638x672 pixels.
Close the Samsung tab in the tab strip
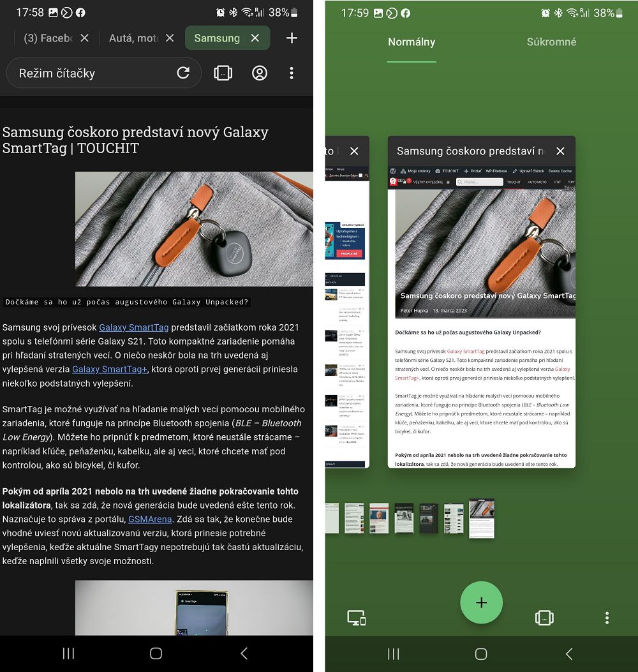(255, 38)
